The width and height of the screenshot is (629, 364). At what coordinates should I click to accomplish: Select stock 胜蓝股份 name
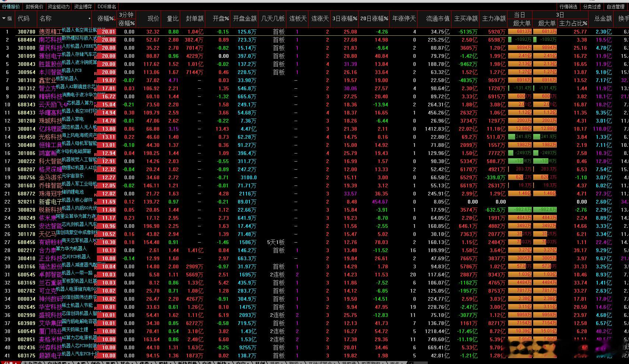[x=50, y=64]
